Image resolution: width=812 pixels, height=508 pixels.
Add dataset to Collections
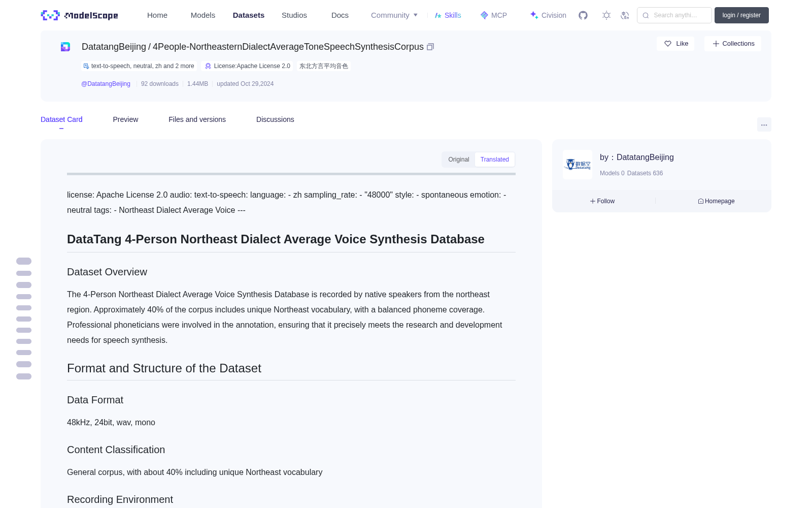(733, 44)
